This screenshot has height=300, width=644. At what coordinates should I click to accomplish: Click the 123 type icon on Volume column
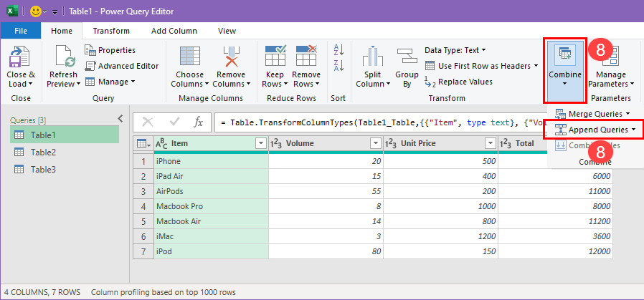point(275,143)
